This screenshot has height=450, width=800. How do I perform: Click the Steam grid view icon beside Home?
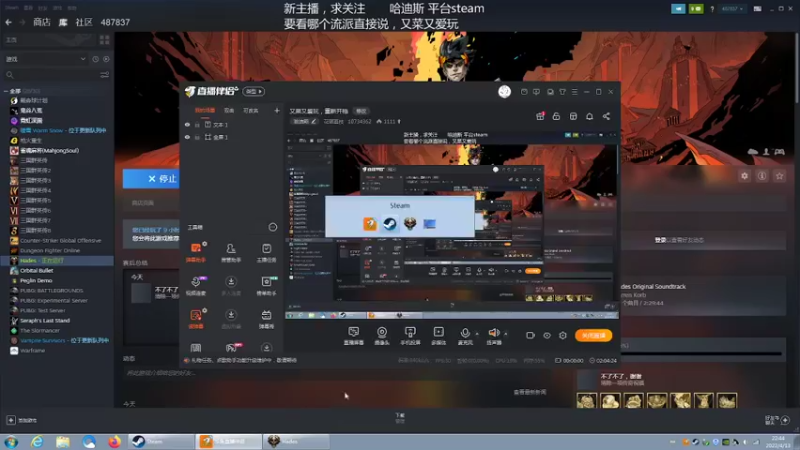click(x=105, y=40)
